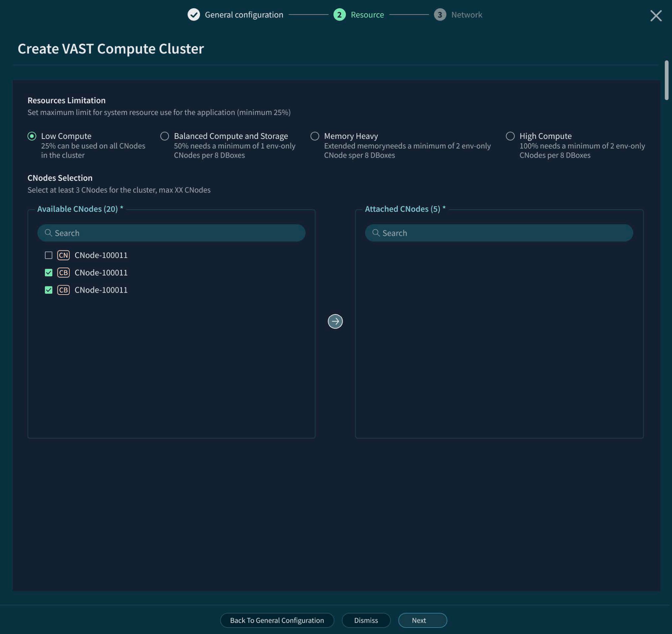Move selected CNodes with the arrow button

coord(335,321)
